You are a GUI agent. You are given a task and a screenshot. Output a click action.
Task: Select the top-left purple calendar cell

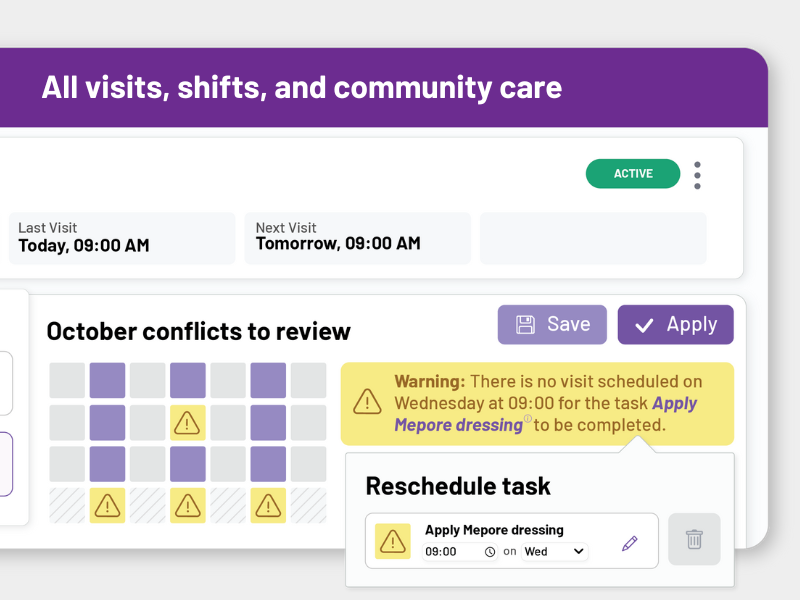[x=108, y=381]
